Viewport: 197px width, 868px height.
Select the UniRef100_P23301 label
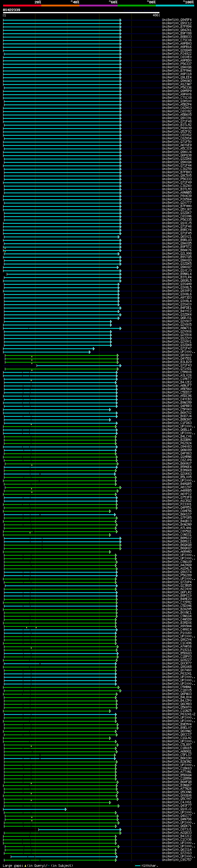(x=177, y=504)
